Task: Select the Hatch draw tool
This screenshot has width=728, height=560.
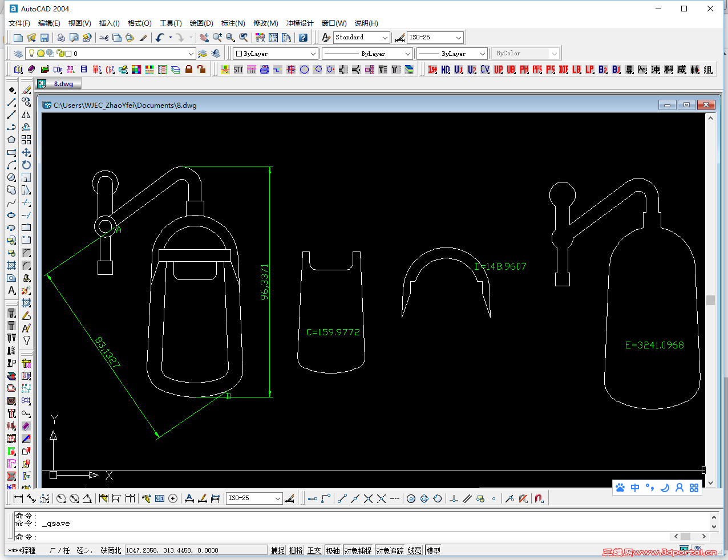Action: pos(11,265)
